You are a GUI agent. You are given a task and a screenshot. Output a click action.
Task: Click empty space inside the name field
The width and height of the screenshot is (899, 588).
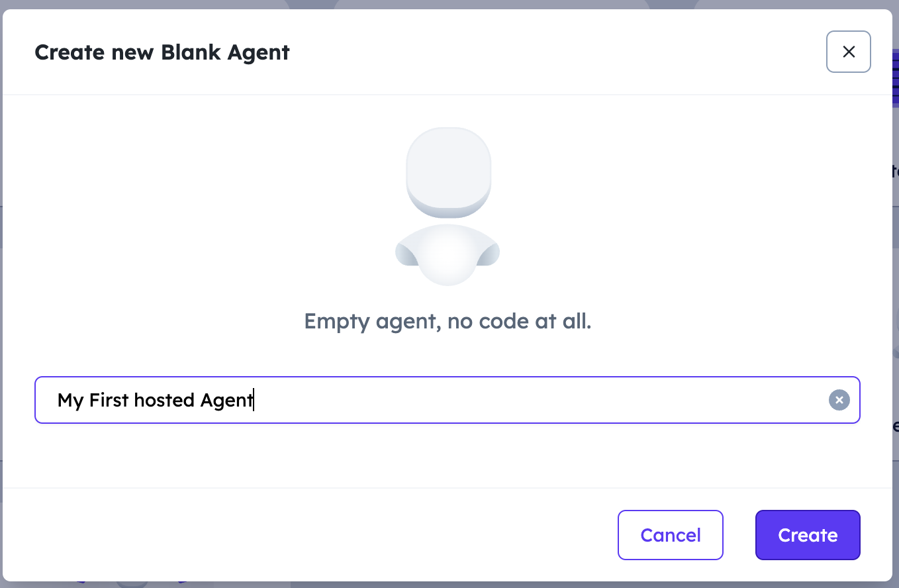530,400
